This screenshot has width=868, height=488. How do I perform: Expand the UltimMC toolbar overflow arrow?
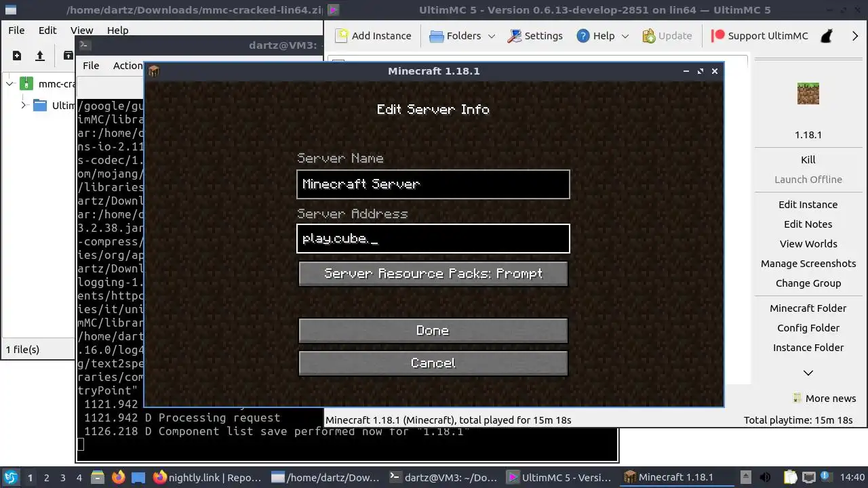pos(855,36)
